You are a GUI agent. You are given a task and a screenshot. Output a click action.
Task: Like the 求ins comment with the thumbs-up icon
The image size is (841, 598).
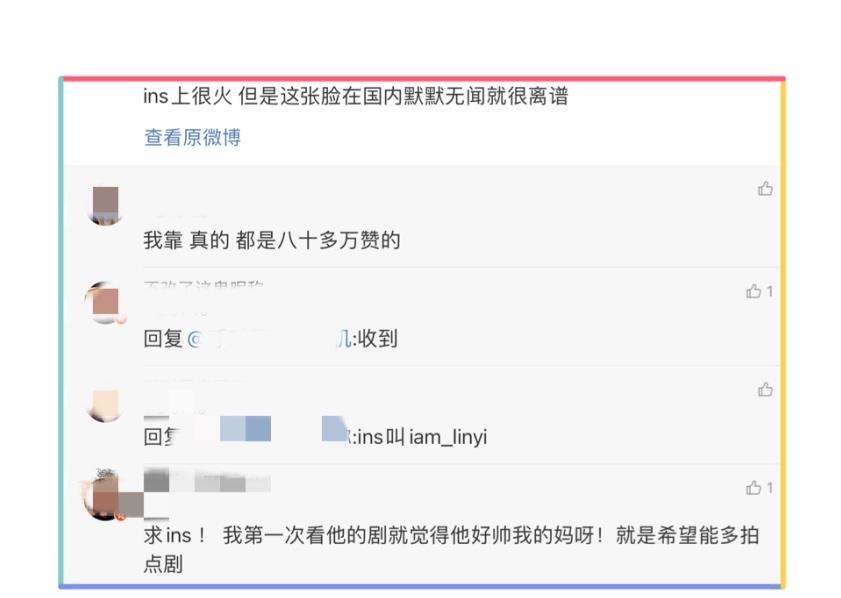[757, 488]
